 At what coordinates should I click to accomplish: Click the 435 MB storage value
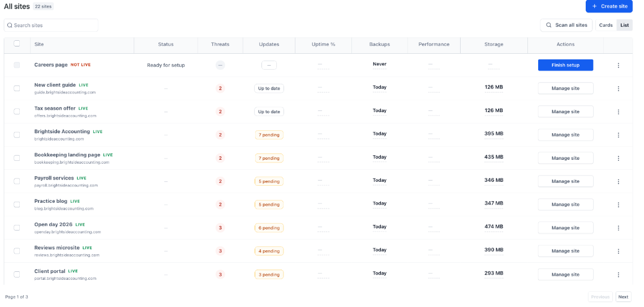[x=493, y=157]
